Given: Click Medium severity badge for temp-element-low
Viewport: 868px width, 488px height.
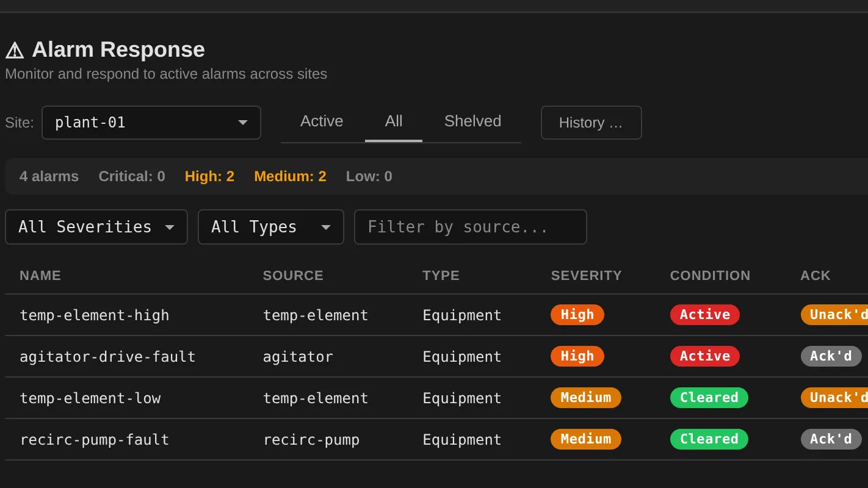Looking at the screenshot, I should (x=586, y=398).
